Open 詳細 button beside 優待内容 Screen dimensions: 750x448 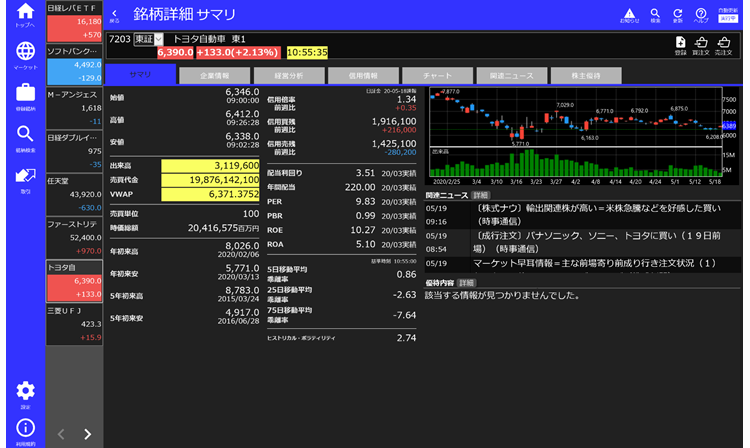click(466, 283)
